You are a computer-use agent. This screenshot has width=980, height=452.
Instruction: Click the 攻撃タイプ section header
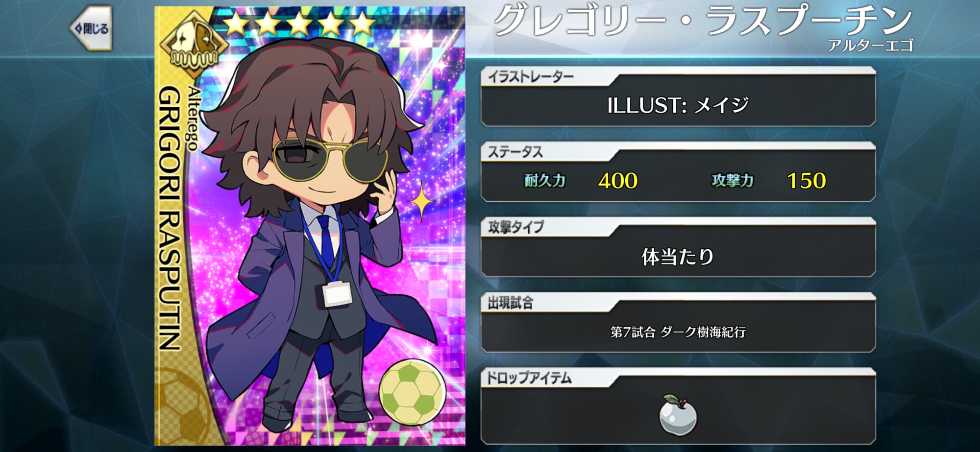(x=516, y=228)
